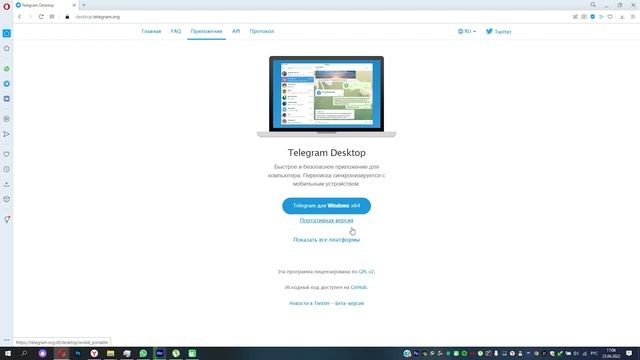
Task: Click the lightbulb pin icon in the sidebar
Action: [x=7, y=219]
